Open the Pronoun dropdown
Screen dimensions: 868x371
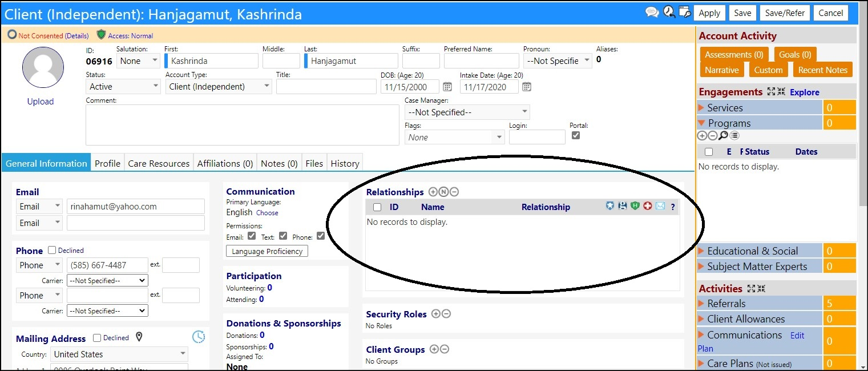[x=558, y=61]
